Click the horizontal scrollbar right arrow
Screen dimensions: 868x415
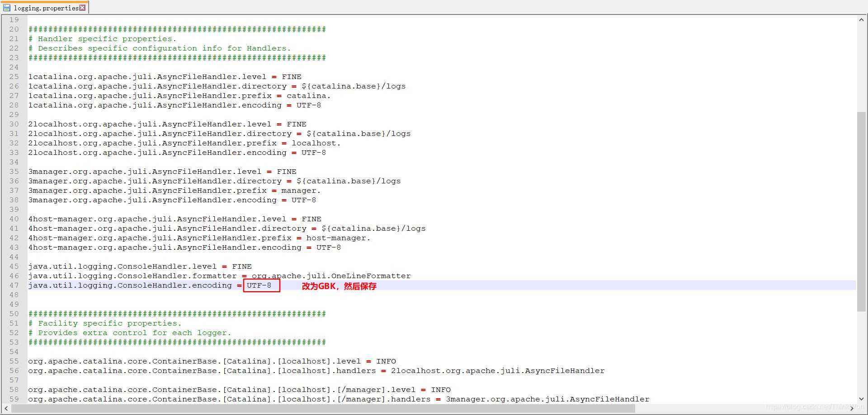(852, 408)
